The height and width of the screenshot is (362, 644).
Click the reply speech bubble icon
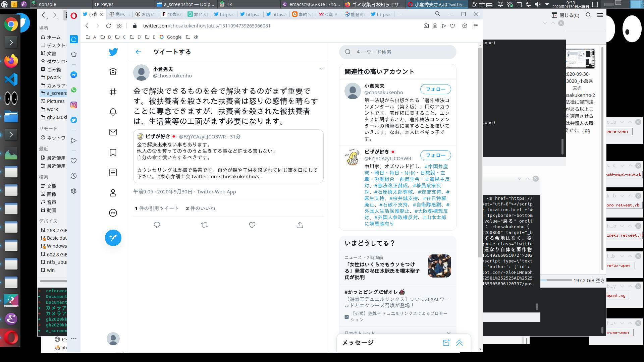coord(157,225)
